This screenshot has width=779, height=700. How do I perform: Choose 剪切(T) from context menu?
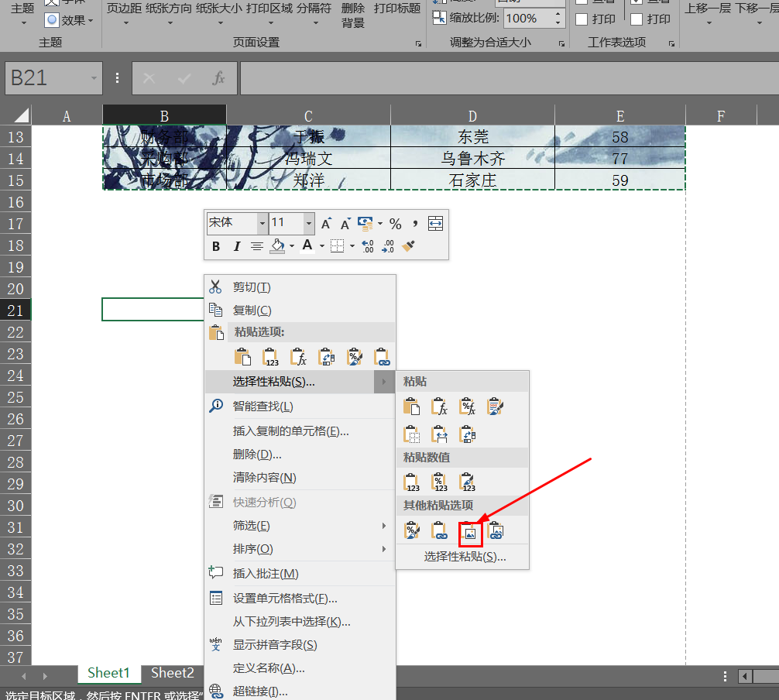pyautogui.click(x=300, y=287)
